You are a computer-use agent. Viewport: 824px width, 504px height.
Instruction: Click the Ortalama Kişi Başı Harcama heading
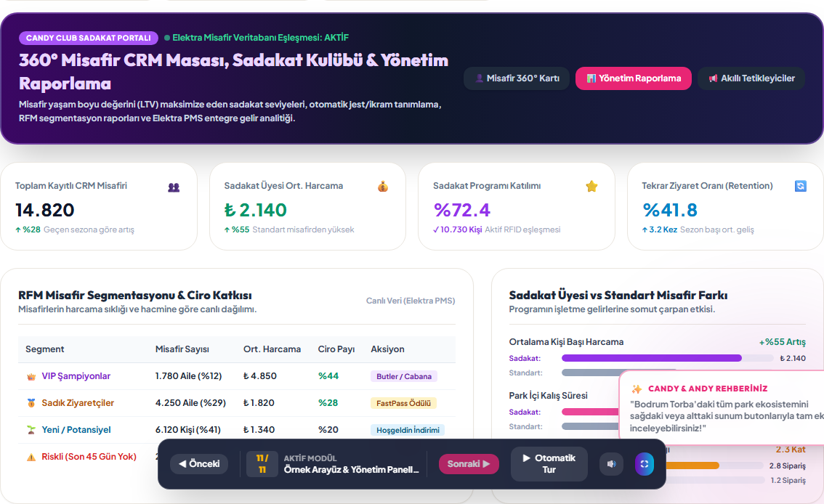point(566,342)
